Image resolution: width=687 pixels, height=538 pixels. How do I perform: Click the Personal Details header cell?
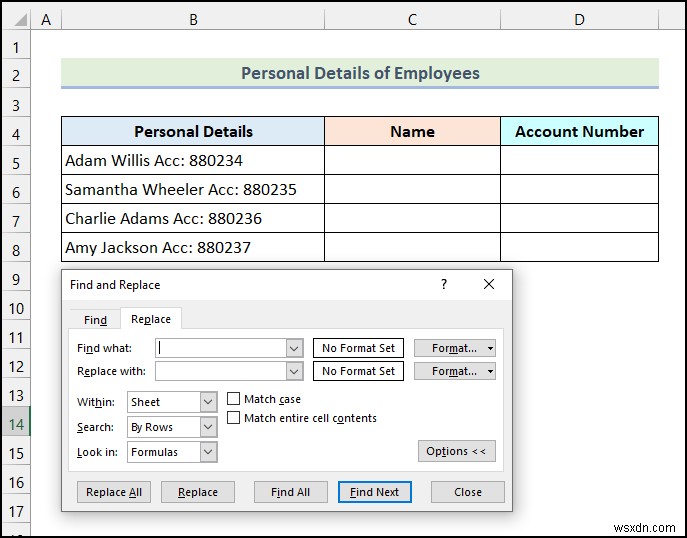(193, 131)
